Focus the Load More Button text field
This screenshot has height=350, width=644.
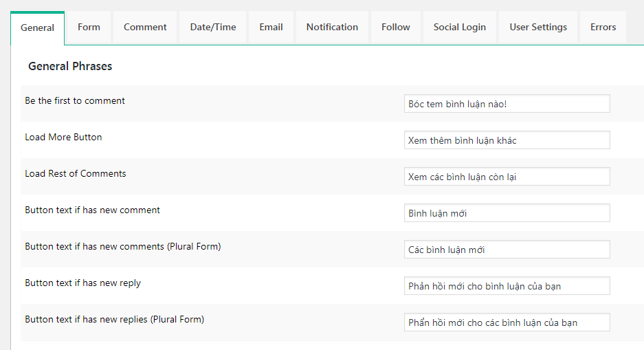point(507,140)
